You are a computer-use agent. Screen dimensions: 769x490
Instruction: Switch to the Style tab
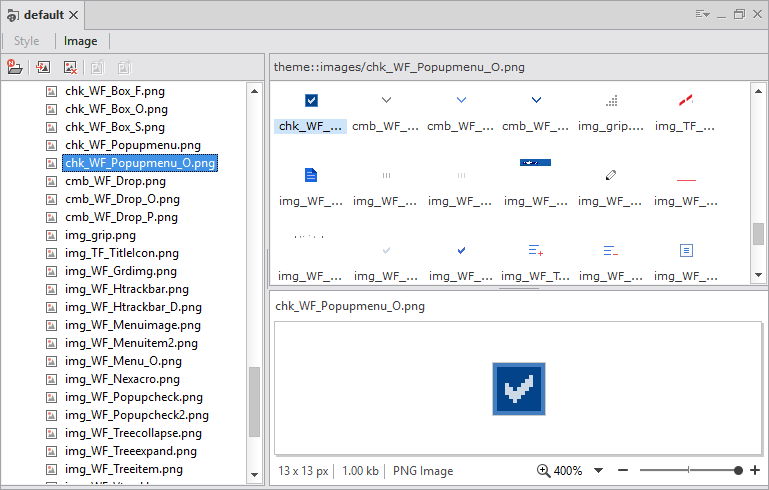pyautogui.click(x=27, y=41)
